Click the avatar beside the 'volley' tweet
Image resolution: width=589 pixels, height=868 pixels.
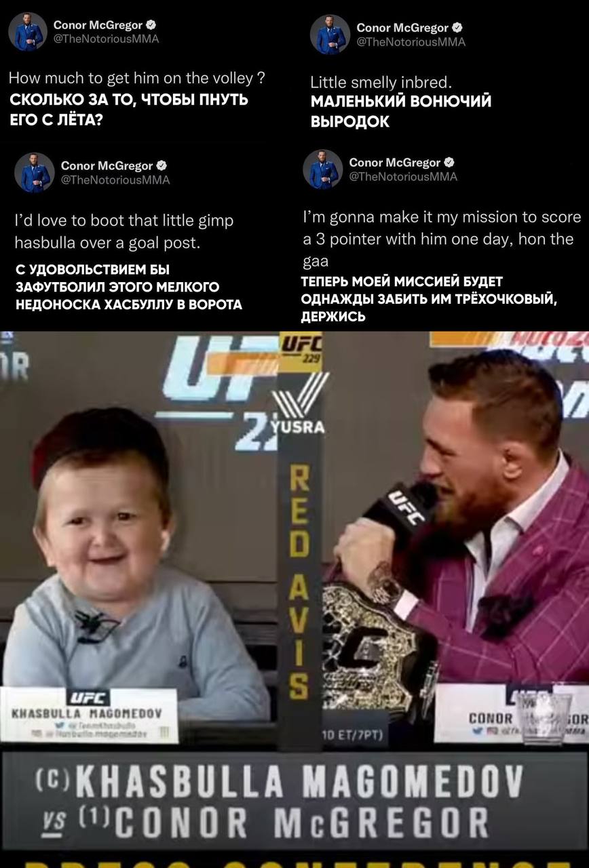pyautogui.click(x=28, y=32)
